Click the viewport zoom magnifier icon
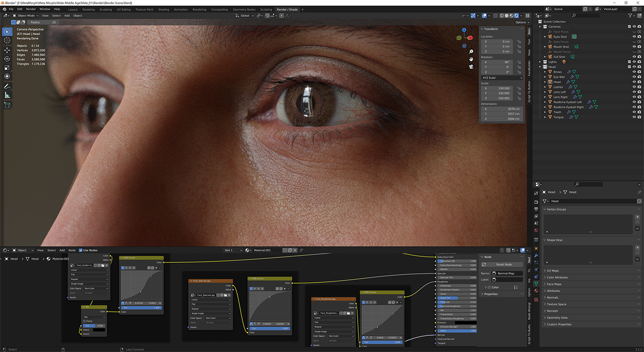This screenshot has height=352, width=644. (x=471, y=51)
